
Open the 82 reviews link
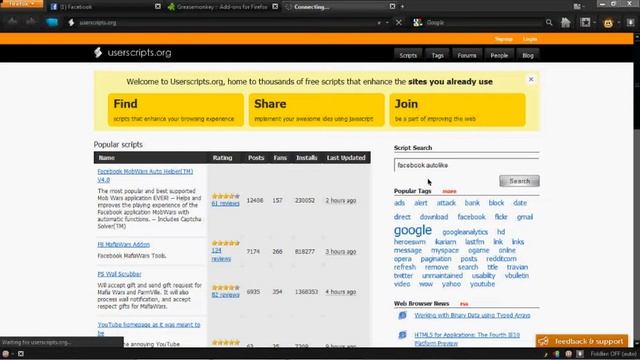[x=225, y=295]
